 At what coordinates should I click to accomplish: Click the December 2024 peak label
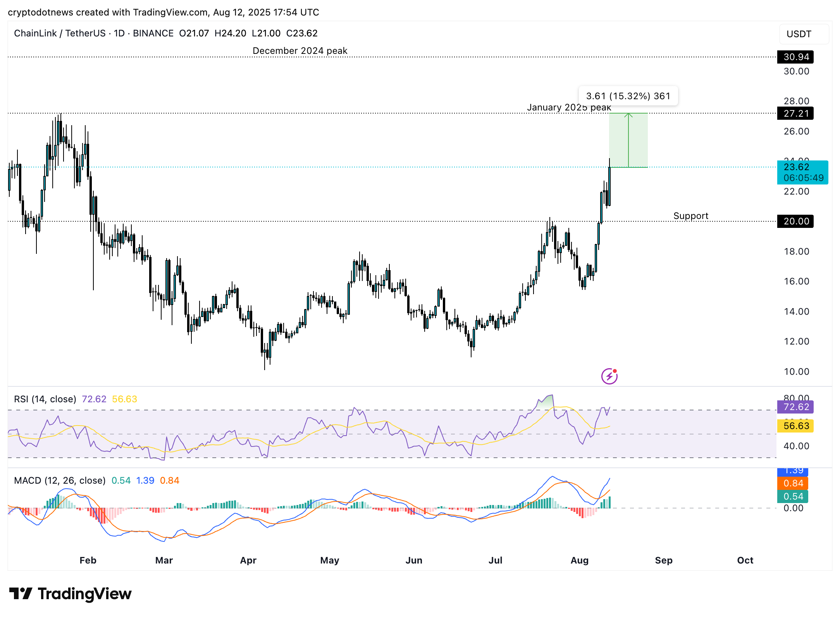click(300, 51)
